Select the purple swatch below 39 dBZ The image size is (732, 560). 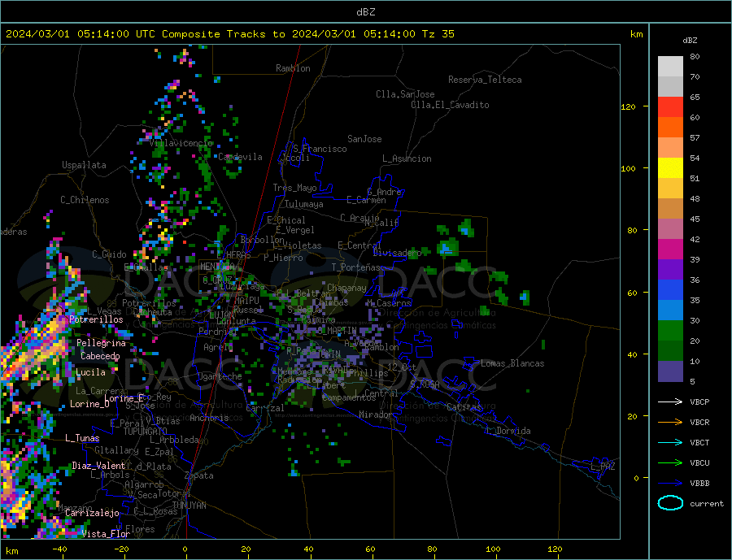pos(670,270)
